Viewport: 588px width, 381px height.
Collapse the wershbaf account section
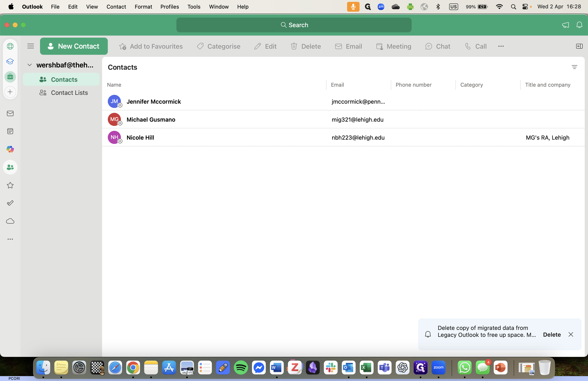tap(29, 65)
